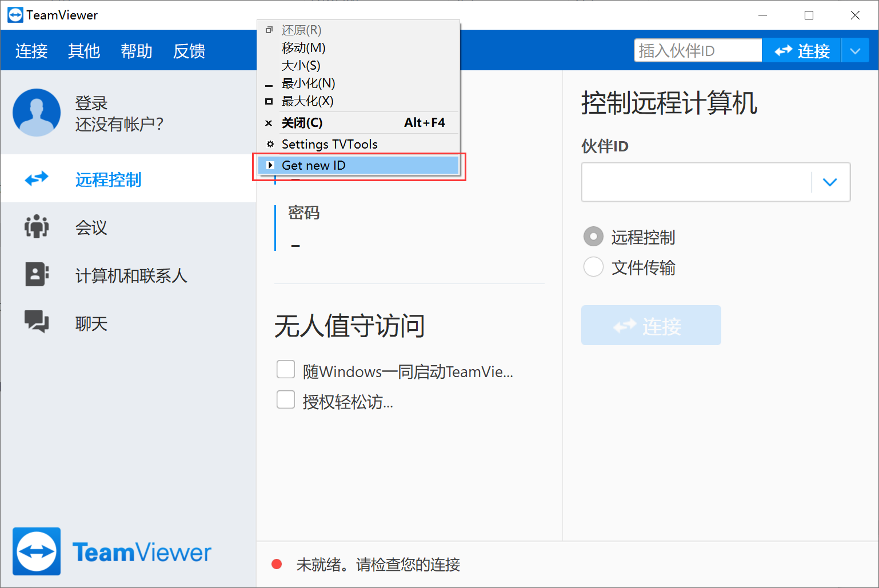Screen dimensions: 879x588
Task: Close the TeamViewer window
Action: (855, 15)
